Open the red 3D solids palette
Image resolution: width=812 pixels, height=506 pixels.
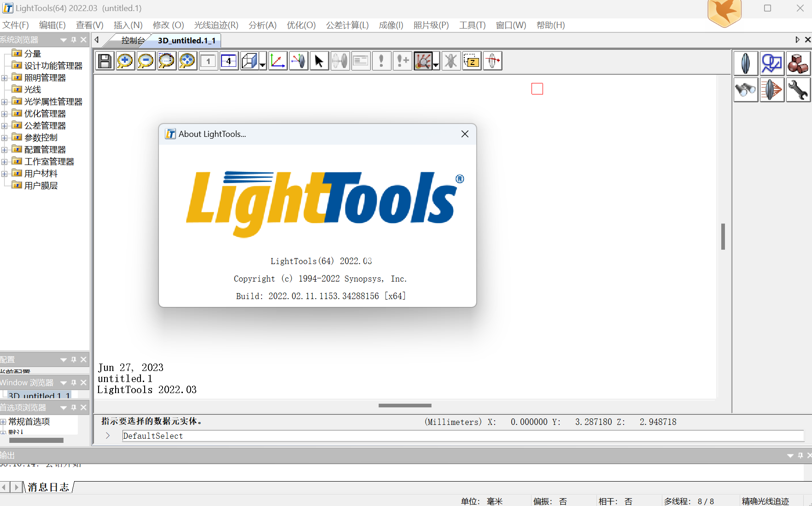[x=798, y=64]
